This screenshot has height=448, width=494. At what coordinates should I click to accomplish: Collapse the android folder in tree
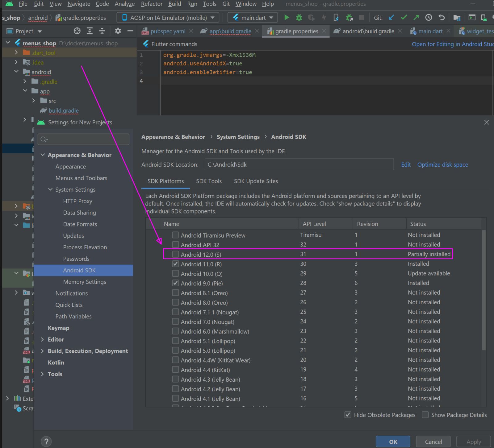pyautogui.click(x=16, y=72)
